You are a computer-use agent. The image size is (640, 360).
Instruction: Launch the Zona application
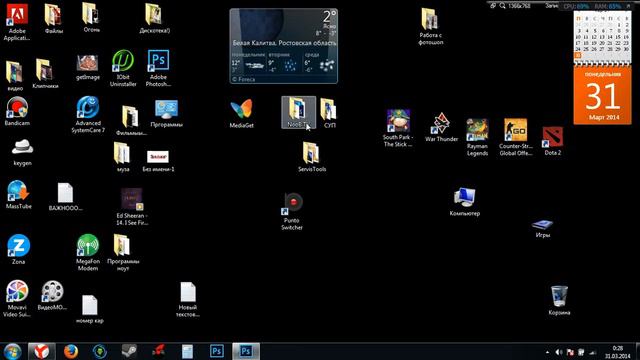(18, 249)
